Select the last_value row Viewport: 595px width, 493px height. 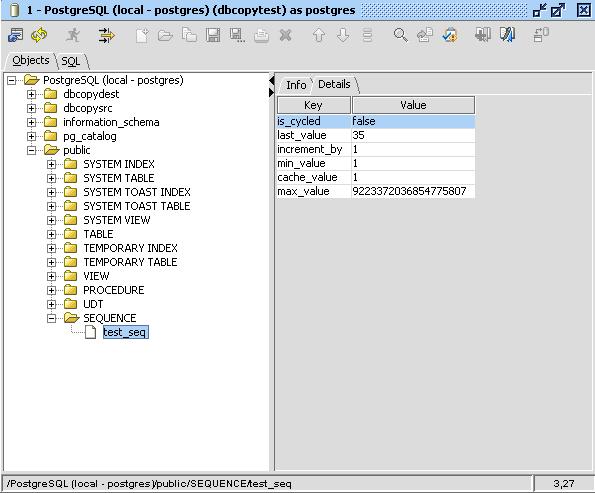click(x=376, y=135)
